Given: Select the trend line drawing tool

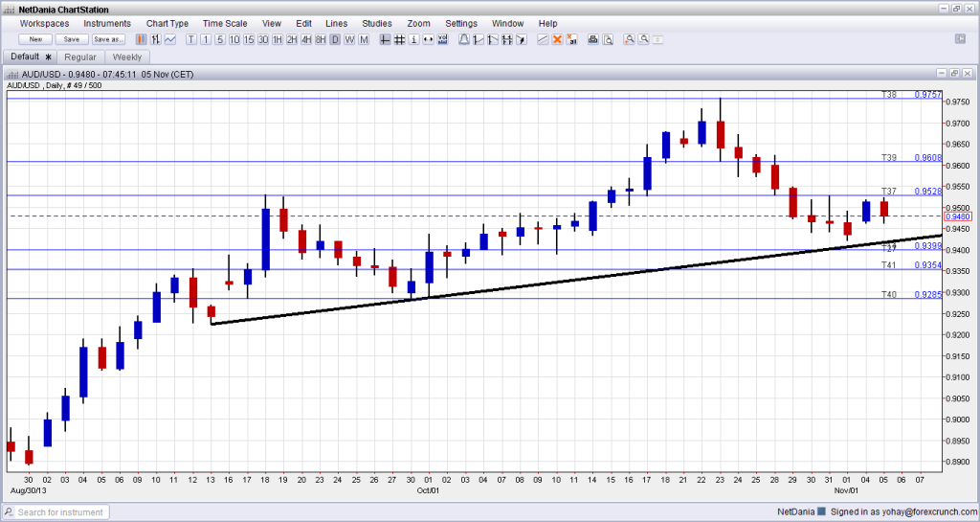Looking at the screenshot, I should point(479,39).
